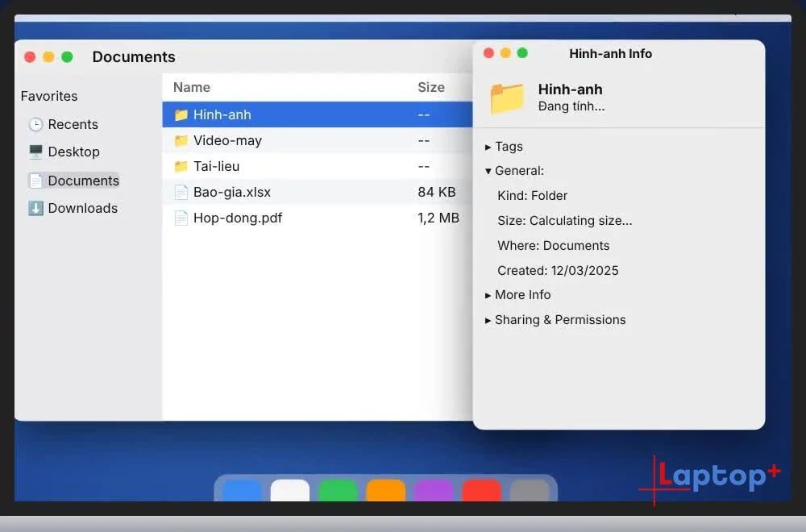Click the 84 KB size value
Viewport: 806px width, 532px height.
(437, 192)
